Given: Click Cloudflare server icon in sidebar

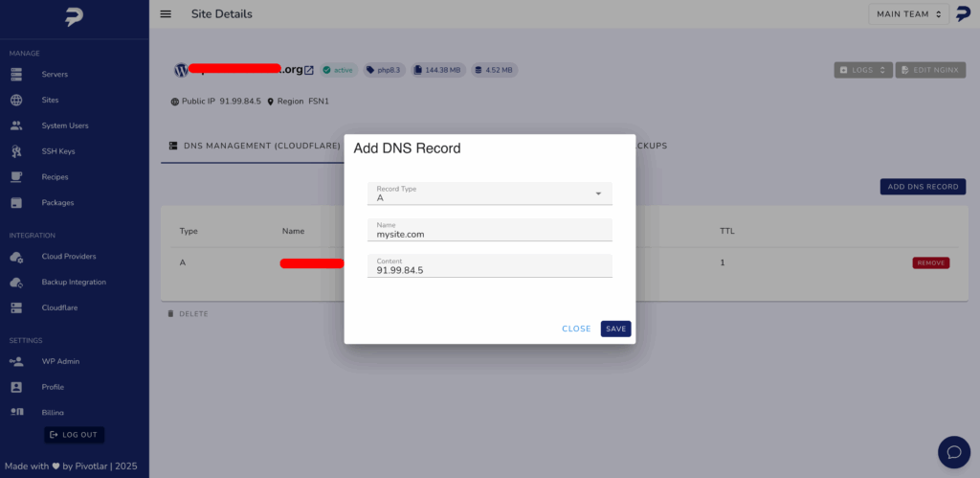Looking at the screenshot, I should [16, 307].
